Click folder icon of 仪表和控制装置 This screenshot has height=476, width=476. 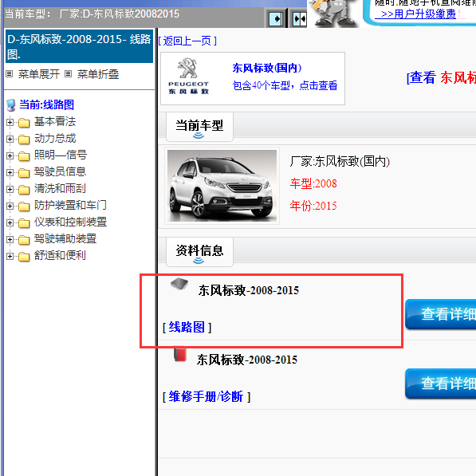coord(24,223)
